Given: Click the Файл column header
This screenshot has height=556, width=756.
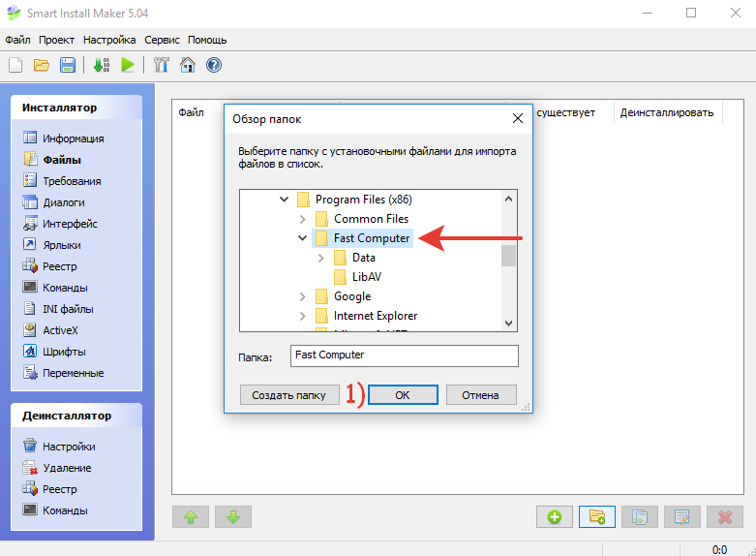Looking at the screenshot, I should pyautogui.click(x=192, y=112).
